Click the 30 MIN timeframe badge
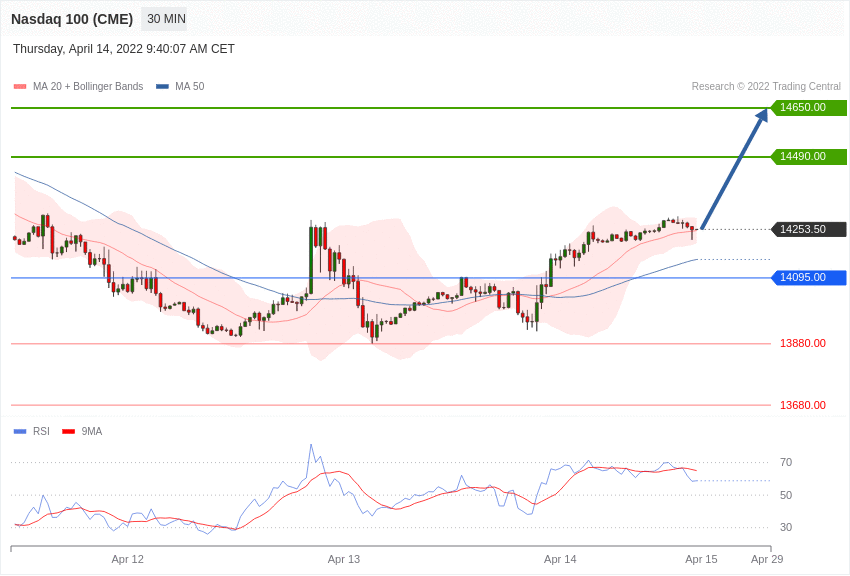This screenshot has height=576, width=850. tap(164, 19)
